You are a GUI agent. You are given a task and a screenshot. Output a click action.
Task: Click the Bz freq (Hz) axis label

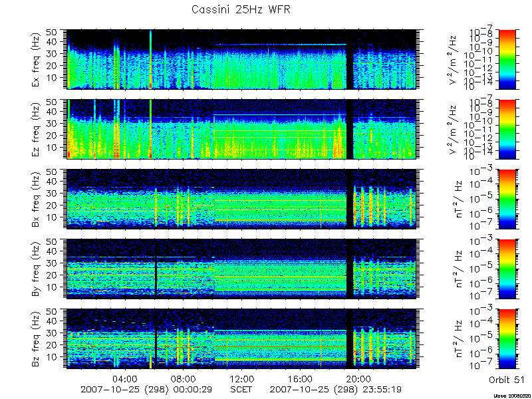coord(36,338)
